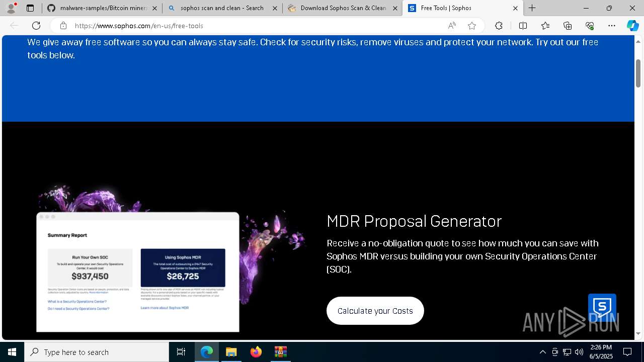Show hidden system tray icons
This screenshot has width=644, height=362.
coord(542,352)
